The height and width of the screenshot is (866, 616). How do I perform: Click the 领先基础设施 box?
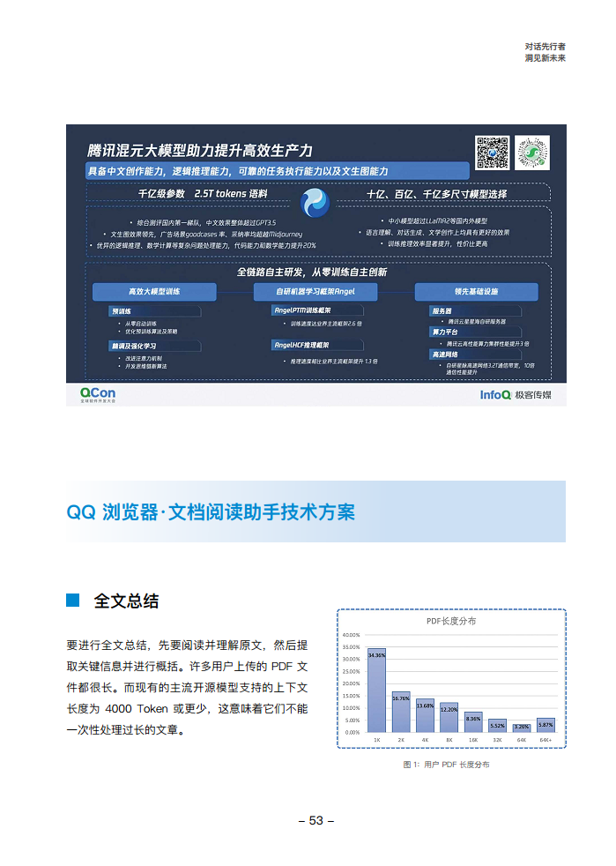pos(477,292)
